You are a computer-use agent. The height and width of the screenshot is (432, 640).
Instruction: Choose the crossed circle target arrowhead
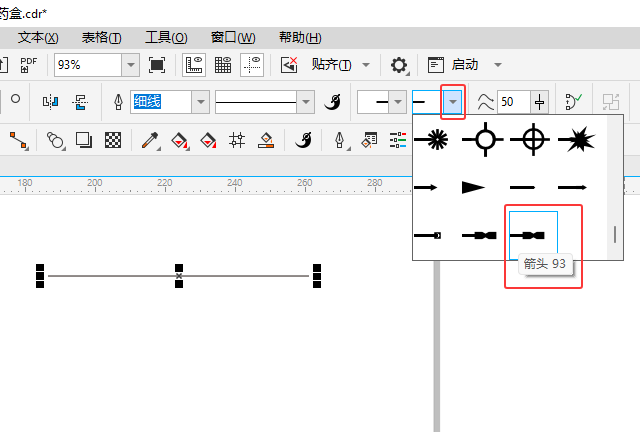tap(531, 139)
